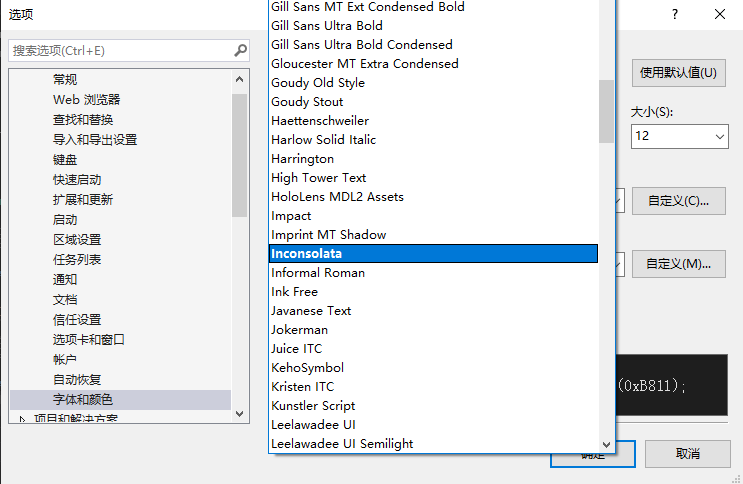Click the 使用默认值(U) button
The width and height of the screenshot is (743, 484).
click(679, 73)
